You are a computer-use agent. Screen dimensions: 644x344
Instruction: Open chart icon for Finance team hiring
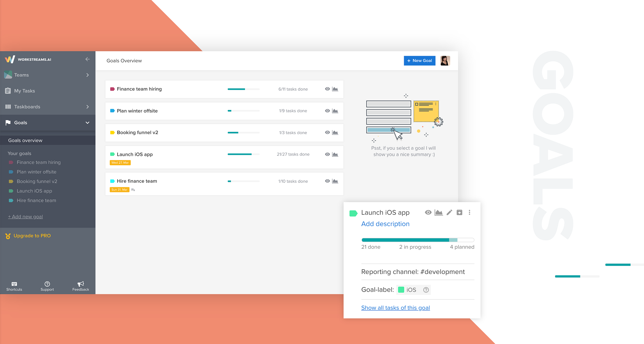click(335, 89)
